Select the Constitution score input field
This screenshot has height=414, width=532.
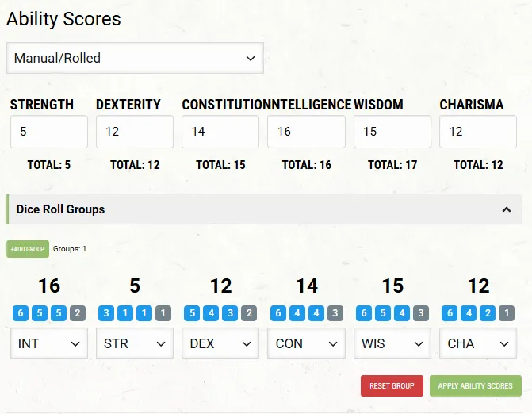tap(220, 132)
